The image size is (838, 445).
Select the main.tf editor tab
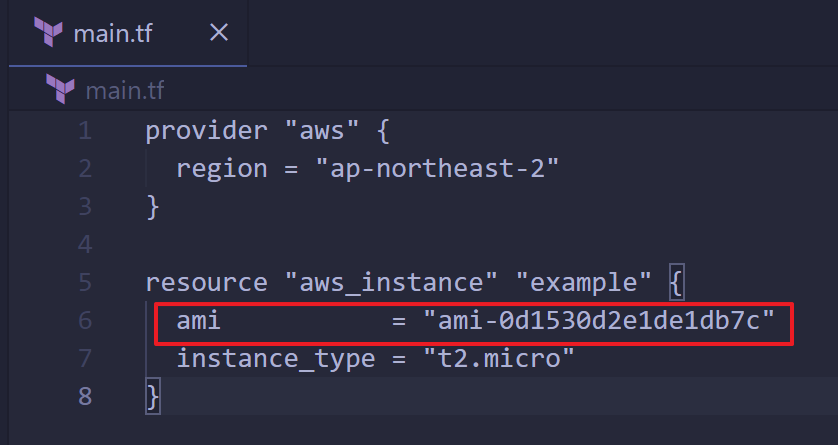coord(128,33)
